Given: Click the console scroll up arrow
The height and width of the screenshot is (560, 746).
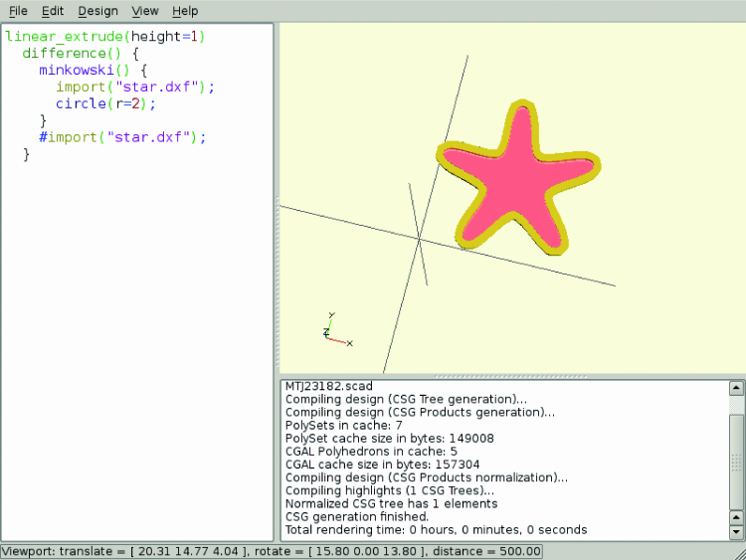Looking at the screenshot, I should point(737,388).
